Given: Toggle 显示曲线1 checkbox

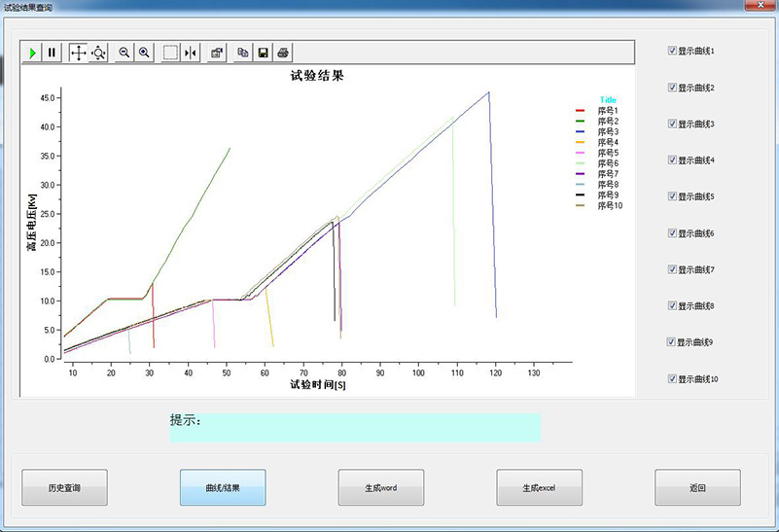Looking at the screenshot, I should click(x=672, y=51).
